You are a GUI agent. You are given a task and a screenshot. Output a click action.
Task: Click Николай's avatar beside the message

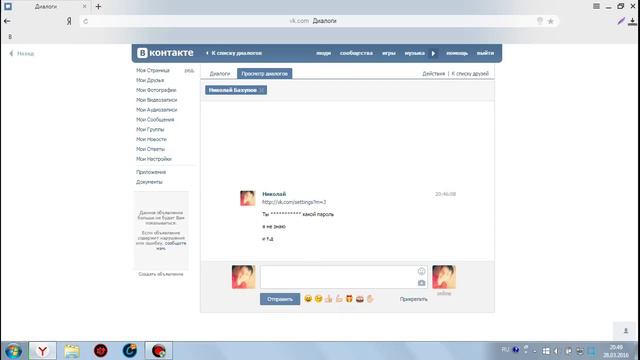(x=247, y=198)
